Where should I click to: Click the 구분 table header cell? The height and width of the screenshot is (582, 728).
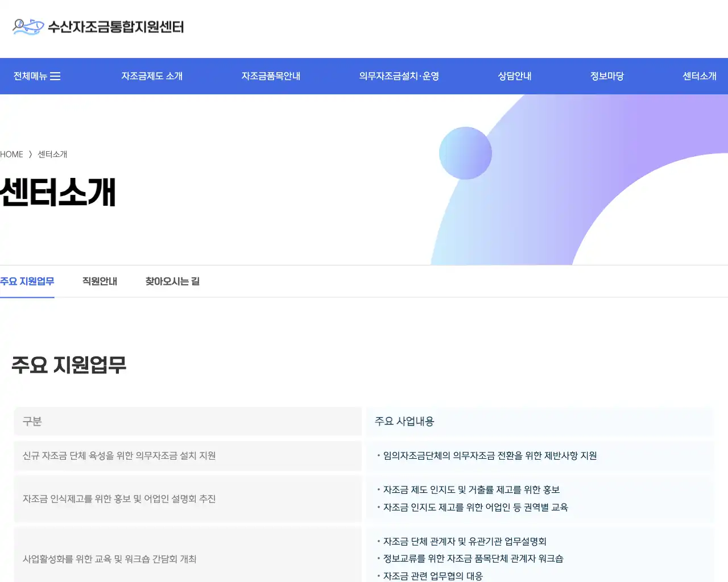pos(31,421)
